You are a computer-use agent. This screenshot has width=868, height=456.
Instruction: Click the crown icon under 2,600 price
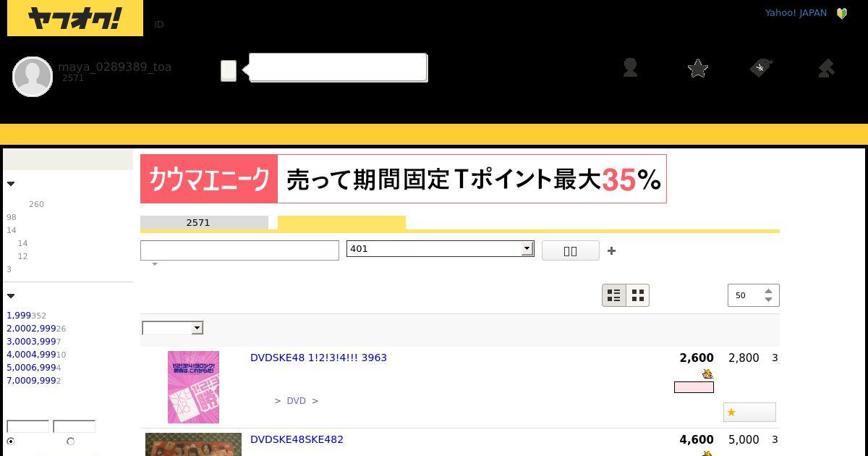(x=707, y=373)
